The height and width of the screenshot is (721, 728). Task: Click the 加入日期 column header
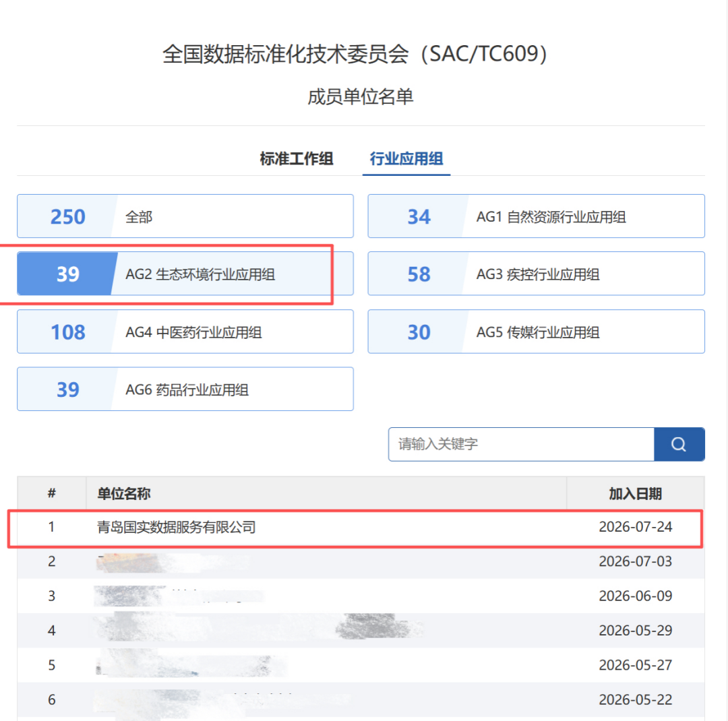[635, 493]
